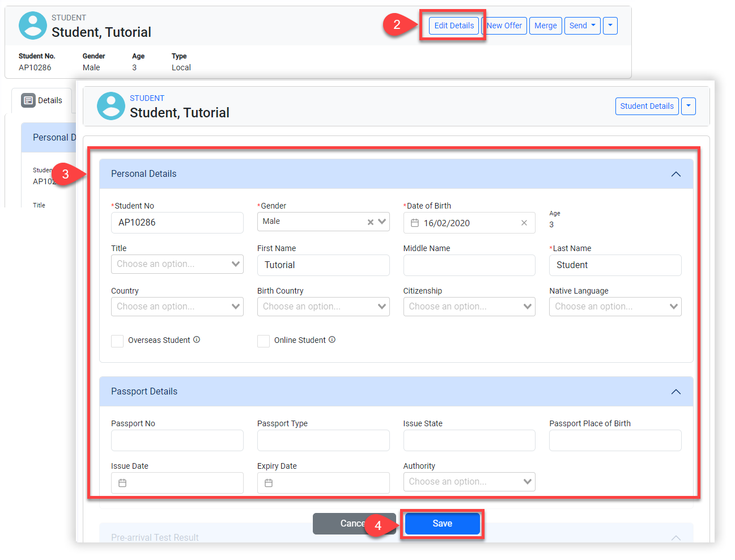Click Online Student info icon
This screenshot has height=560, width=735.
pos(332,340)
